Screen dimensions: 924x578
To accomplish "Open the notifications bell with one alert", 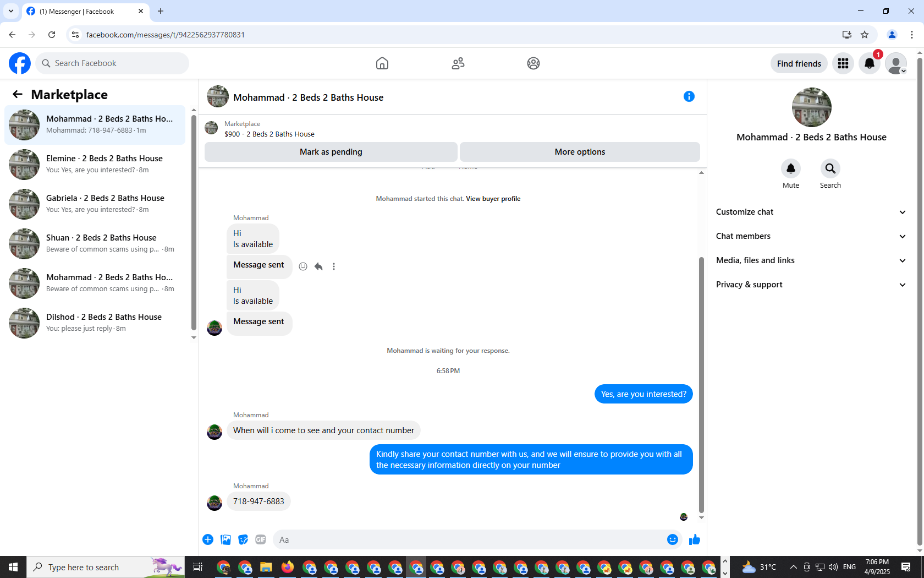I will [x=870, y=63].
